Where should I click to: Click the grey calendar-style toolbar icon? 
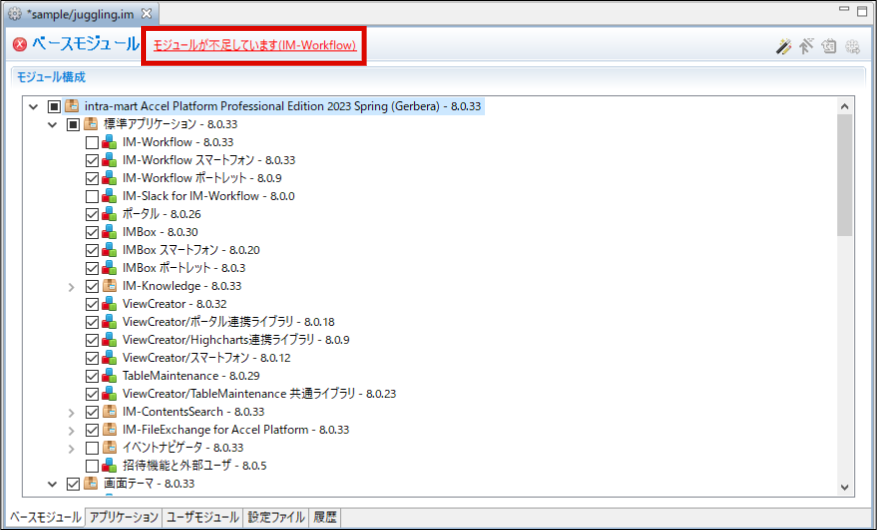(829, 46)
